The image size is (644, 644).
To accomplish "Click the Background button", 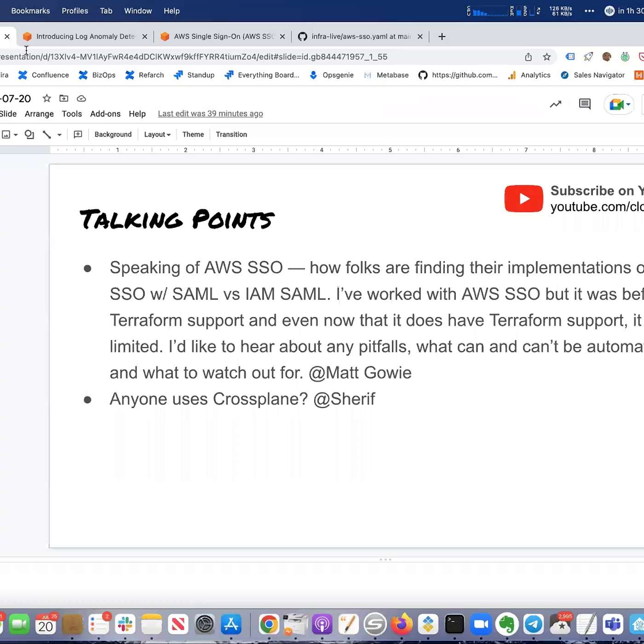I will (x=113, y=134).
